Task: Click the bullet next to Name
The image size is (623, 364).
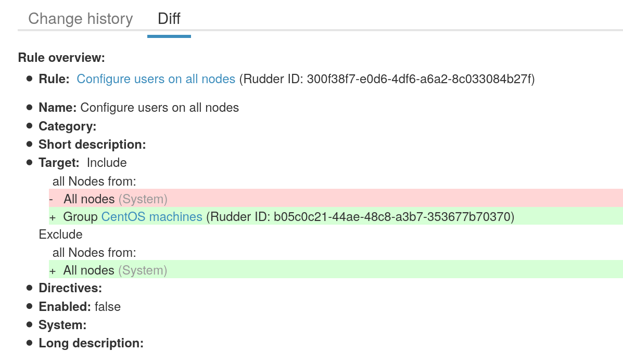Action: point(30,107)
